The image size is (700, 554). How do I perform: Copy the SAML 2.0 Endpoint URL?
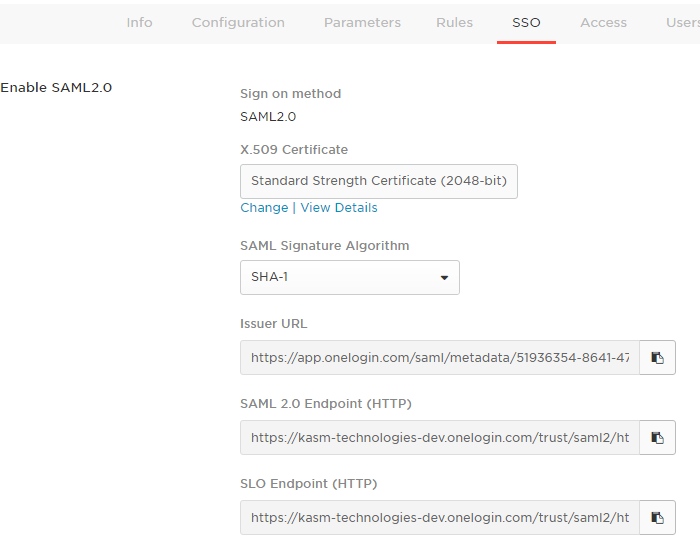(x=657, y=437)
